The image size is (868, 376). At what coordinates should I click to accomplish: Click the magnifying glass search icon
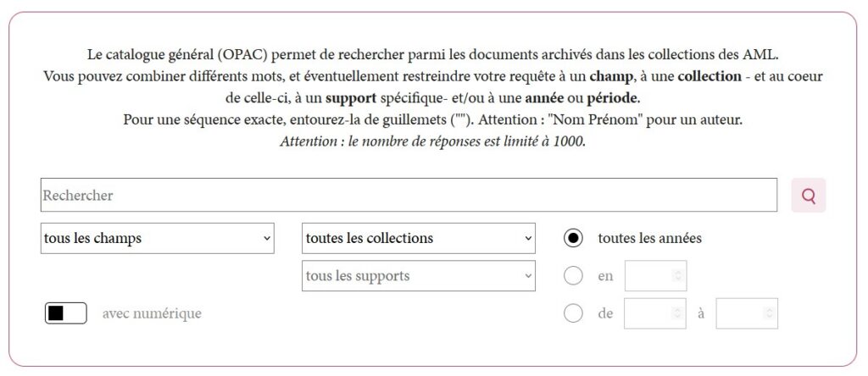pos(808,196)
